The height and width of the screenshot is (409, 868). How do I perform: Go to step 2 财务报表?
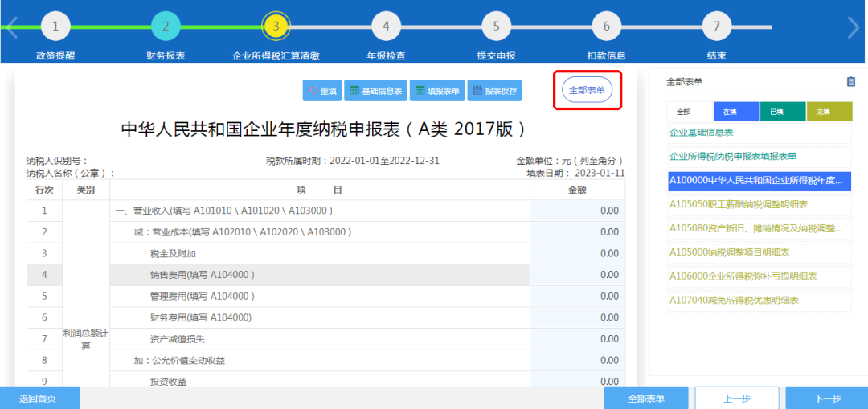pyautogui.click(x=166, y=27)
